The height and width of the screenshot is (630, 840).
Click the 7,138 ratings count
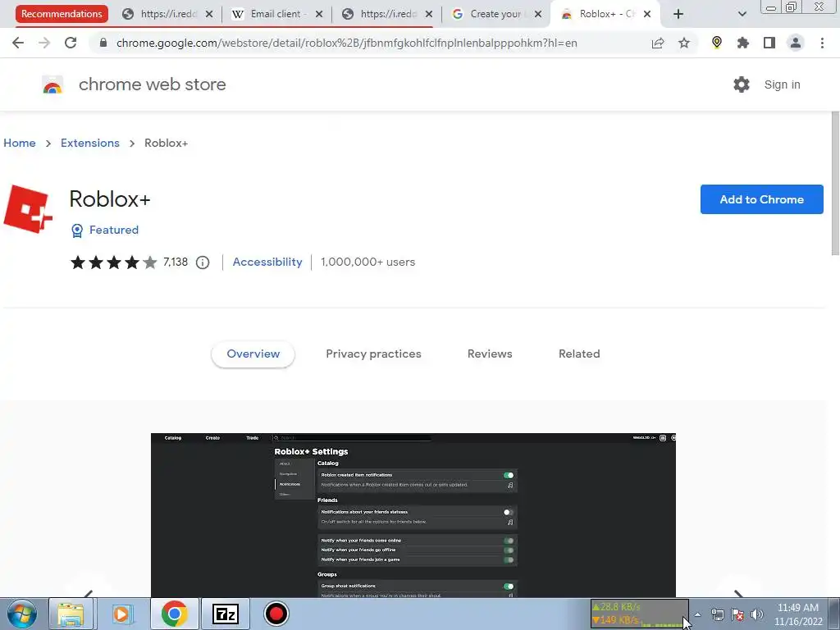pyautogui.click(x=176, y=262)
